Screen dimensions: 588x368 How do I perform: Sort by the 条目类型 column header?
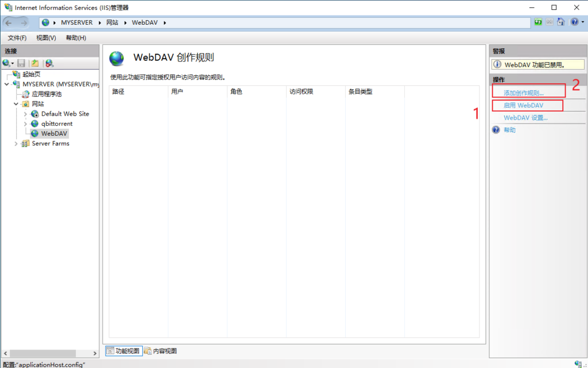pyautogui.click(x=374, y=91)
